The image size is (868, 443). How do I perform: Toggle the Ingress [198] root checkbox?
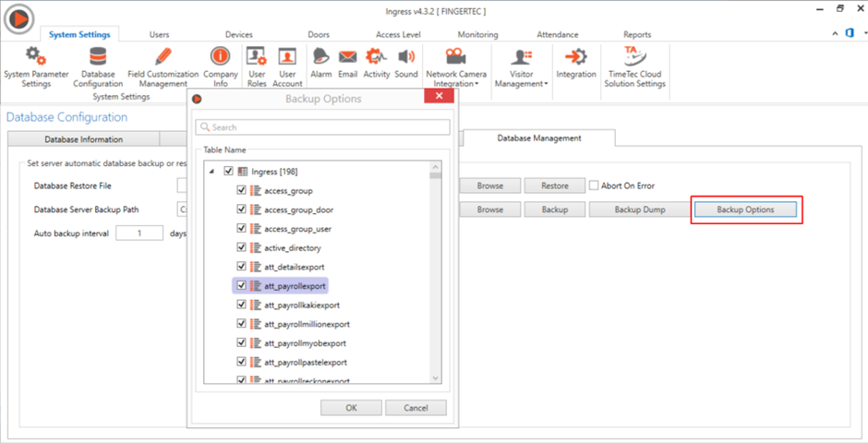click(x=229, y=172)
